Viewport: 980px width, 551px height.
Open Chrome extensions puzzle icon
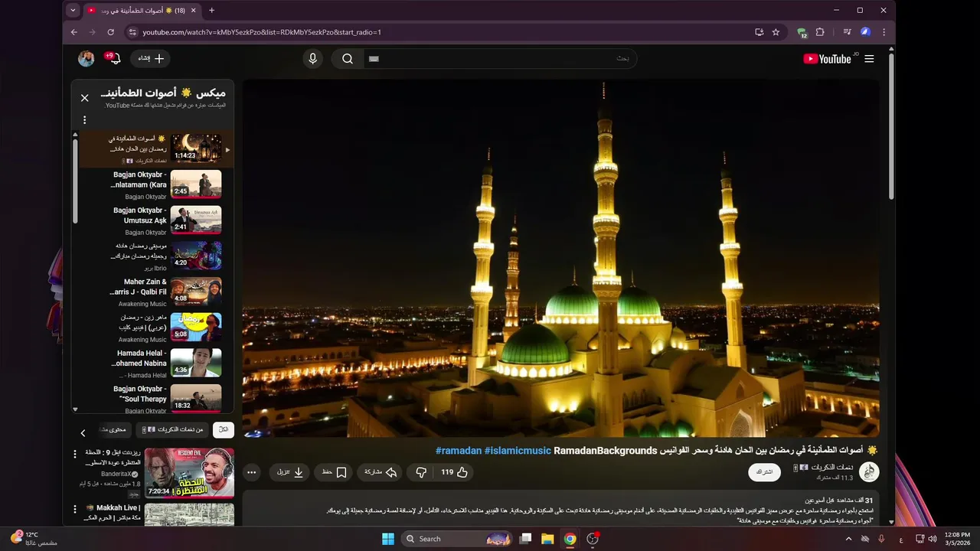[820, 32]
